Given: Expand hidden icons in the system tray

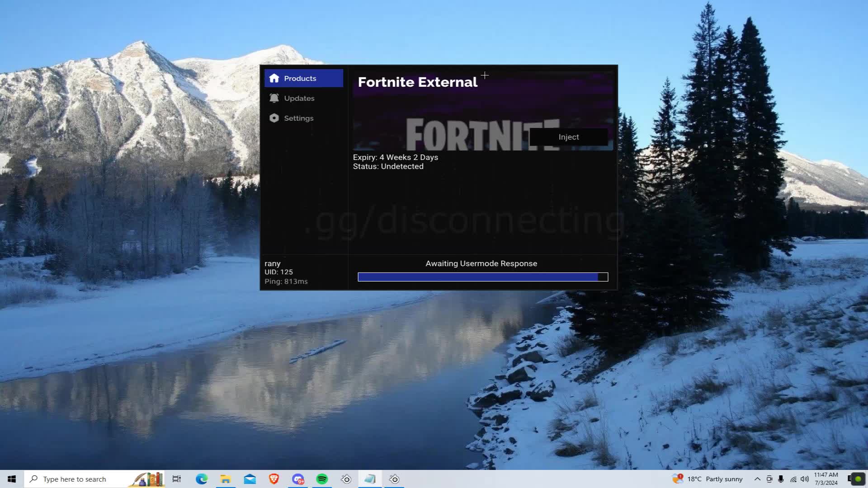Looking at the screenshot, I should tap(757, 479).
